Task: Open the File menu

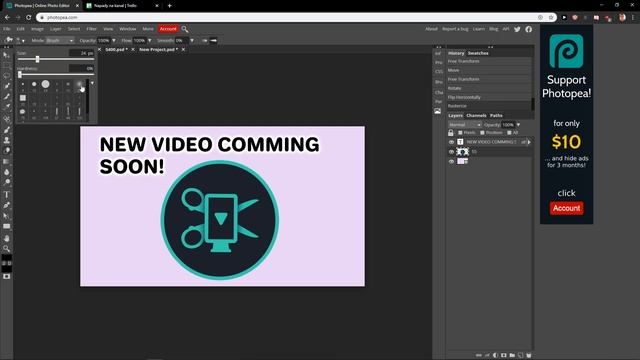Action: (x=7, y=29)
